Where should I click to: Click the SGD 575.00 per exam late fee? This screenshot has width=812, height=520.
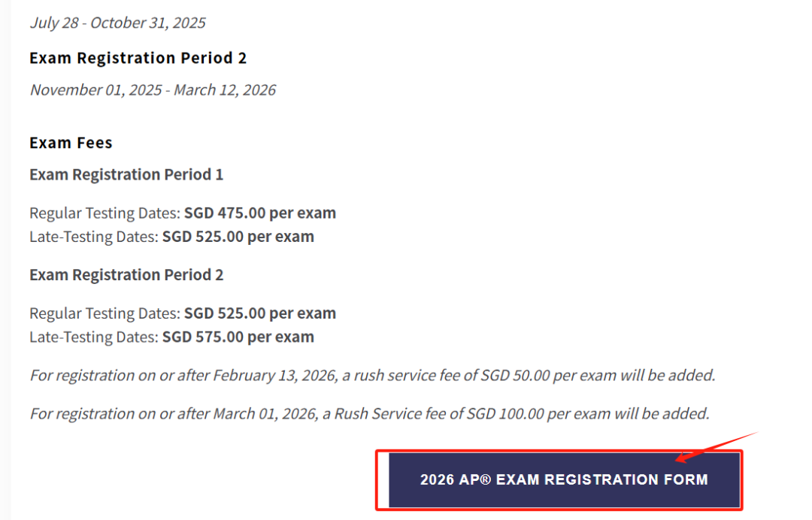(238, 337)
